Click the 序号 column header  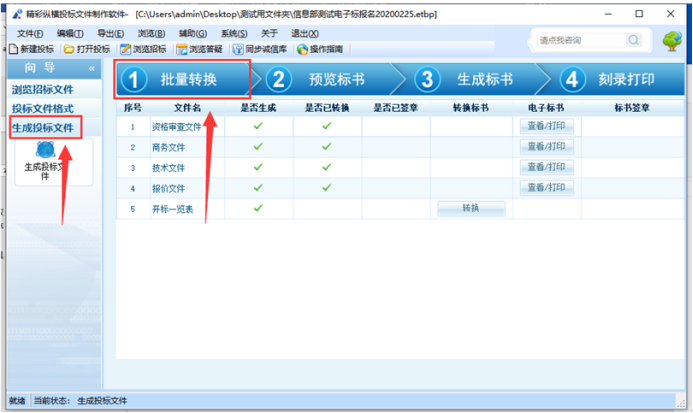[133, 108]
